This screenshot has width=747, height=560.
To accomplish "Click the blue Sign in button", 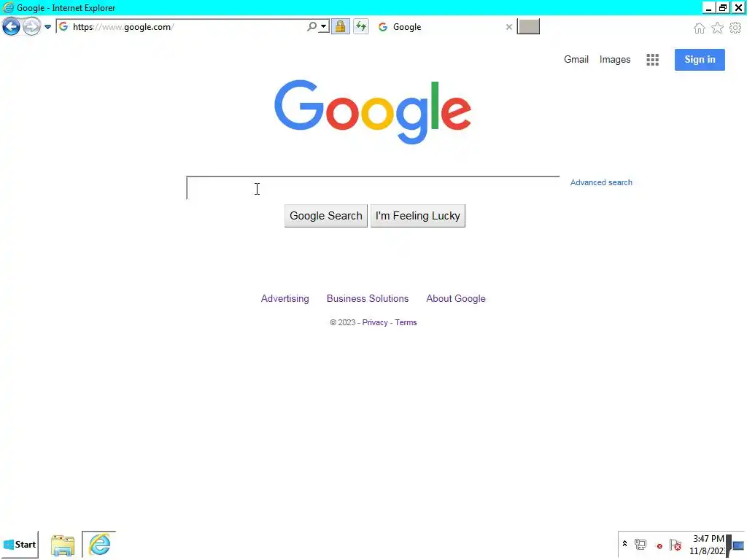I will tap(700, 60).
